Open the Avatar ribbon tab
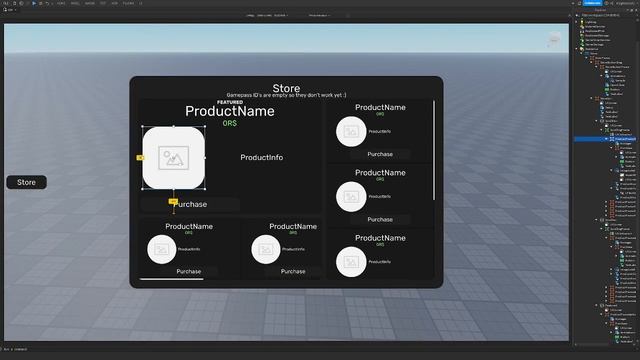 click(x=89, y=3)
